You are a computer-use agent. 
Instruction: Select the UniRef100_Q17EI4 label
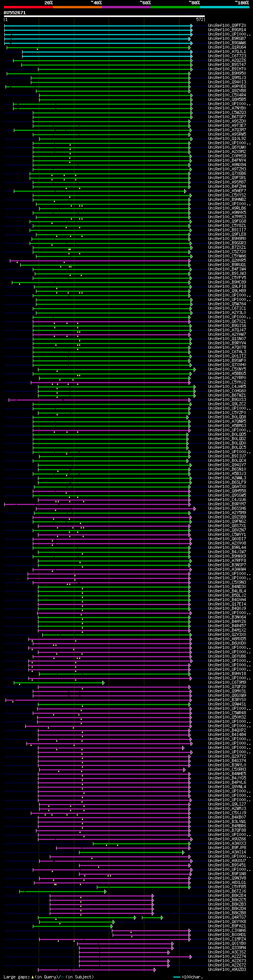[x=227, y=604]
